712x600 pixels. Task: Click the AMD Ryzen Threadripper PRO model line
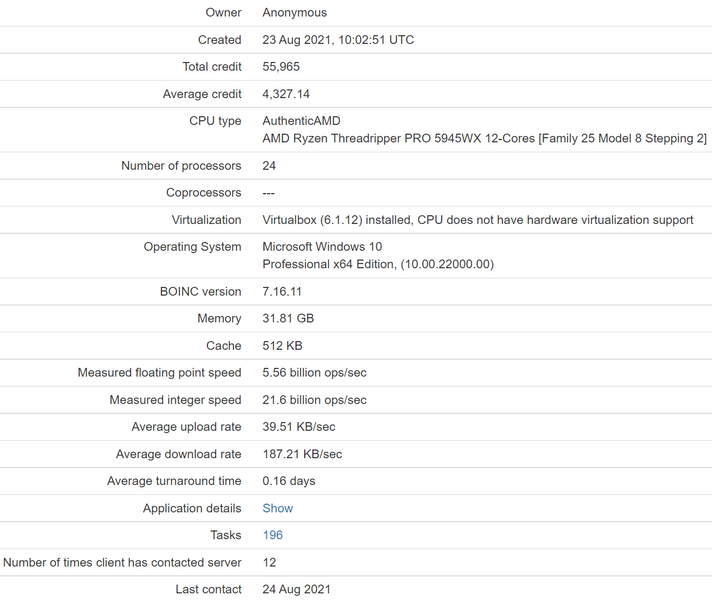pyautogui.click(x=484, y=138)
